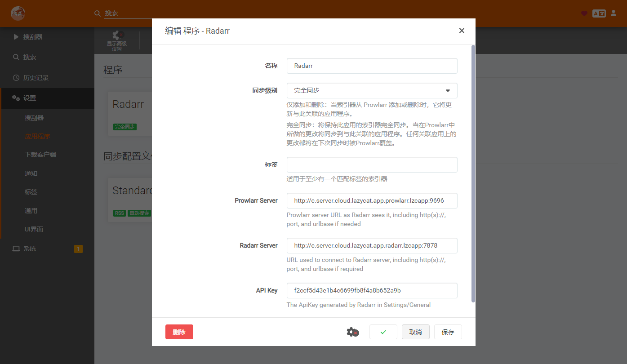Click the red 删除 button

tap(179, 332)
